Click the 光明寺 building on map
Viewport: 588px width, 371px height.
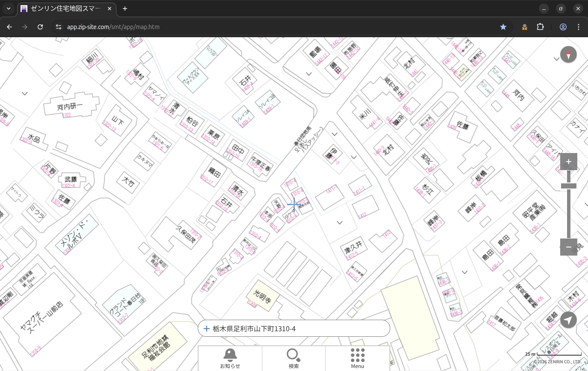(263, 296)
